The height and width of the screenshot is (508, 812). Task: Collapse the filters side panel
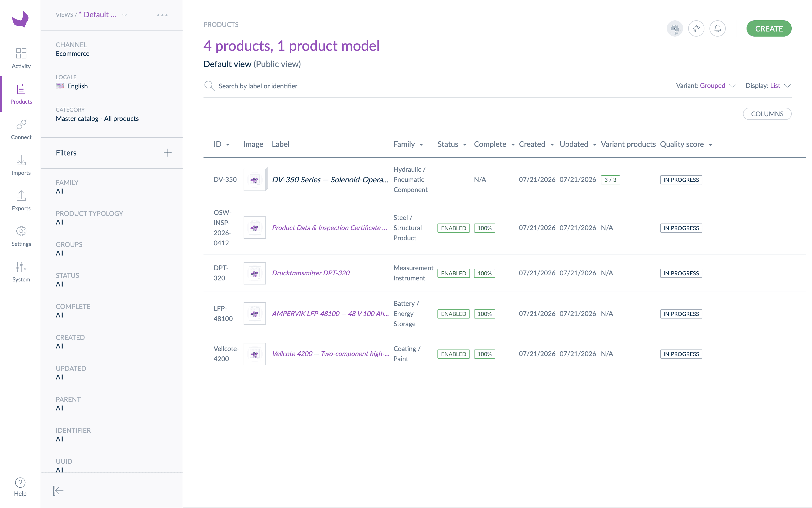[x=58, y=490]
